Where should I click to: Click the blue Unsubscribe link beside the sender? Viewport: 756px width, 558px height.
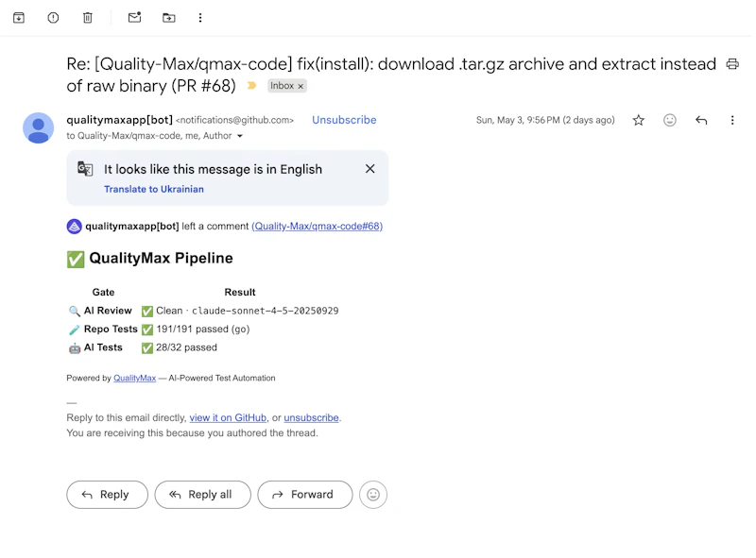(344, 120)
